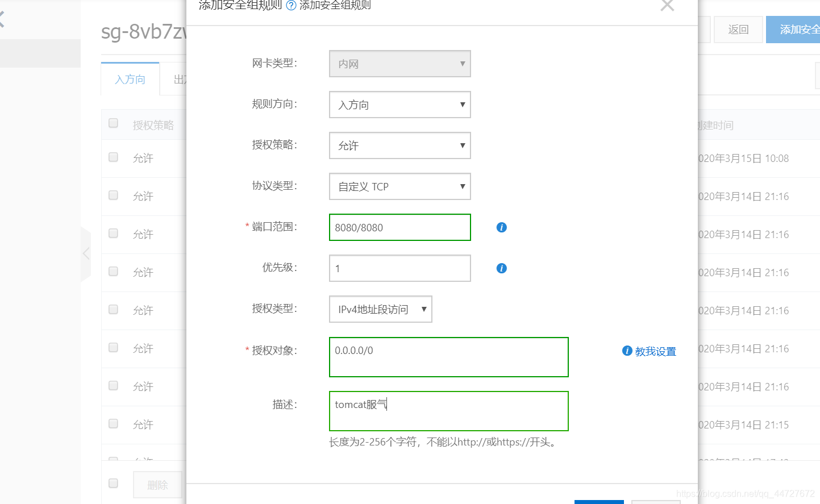The height and width of the screenshot is (504, 820).
Task: Close the add security group rule dialog
Action: [667, 5]
